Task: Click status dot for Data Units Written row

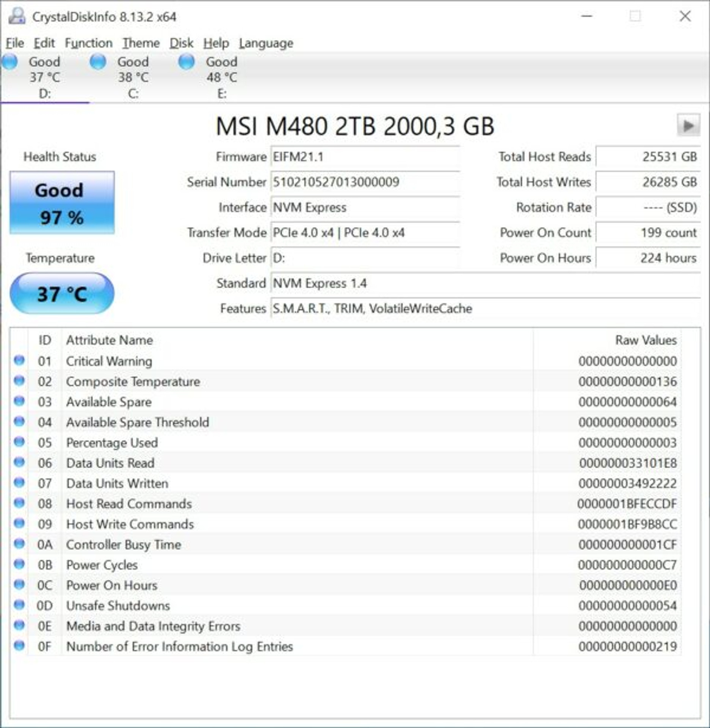Action: tap(19, 482)
